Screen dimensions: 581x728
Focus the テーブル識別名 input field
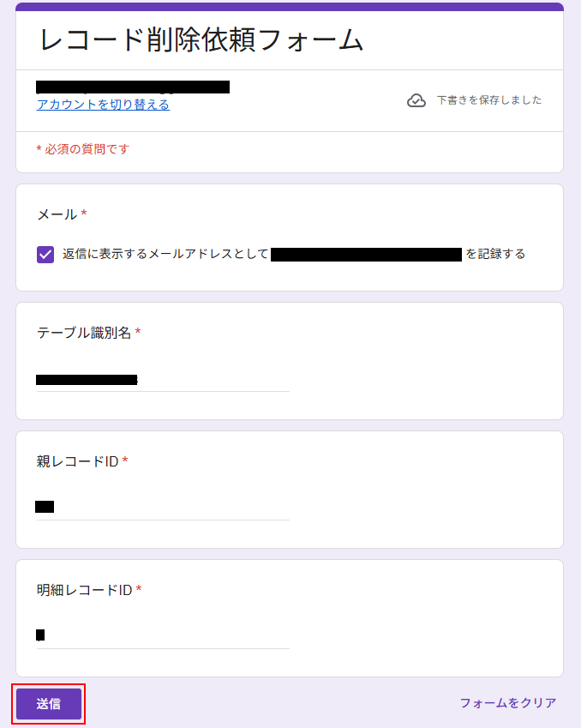(163, 379)
